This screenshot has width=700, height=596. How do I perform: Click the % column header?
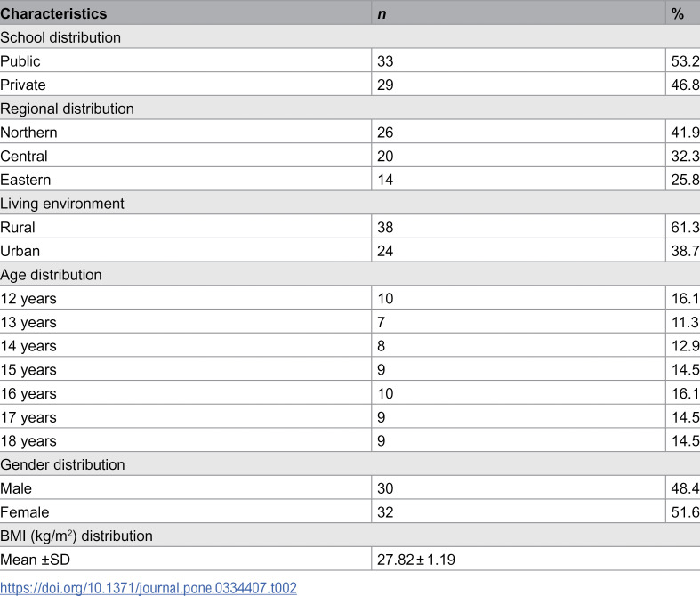677,13
